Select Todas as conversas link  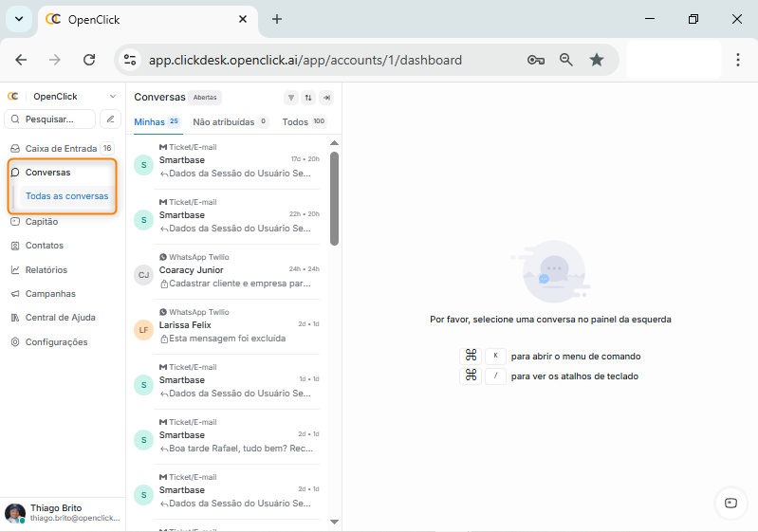(66, 196)
